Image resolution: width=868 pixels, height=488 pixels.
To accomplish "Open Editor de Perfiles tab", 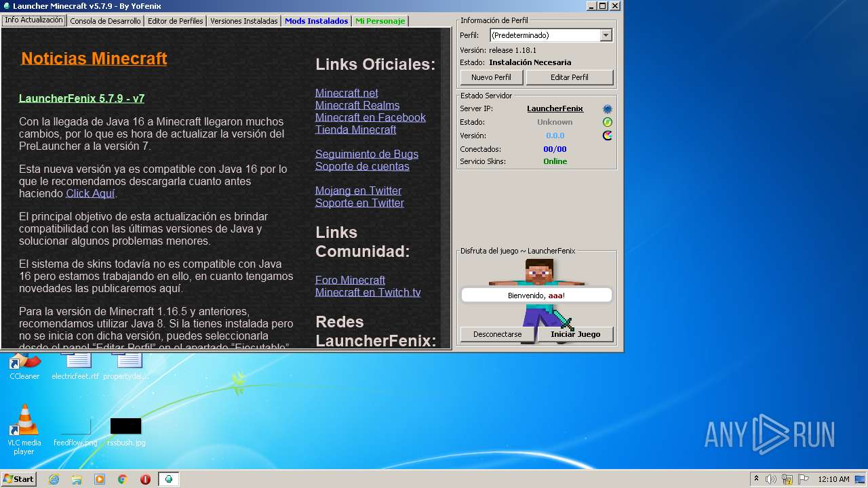I will tap(175, 21).
